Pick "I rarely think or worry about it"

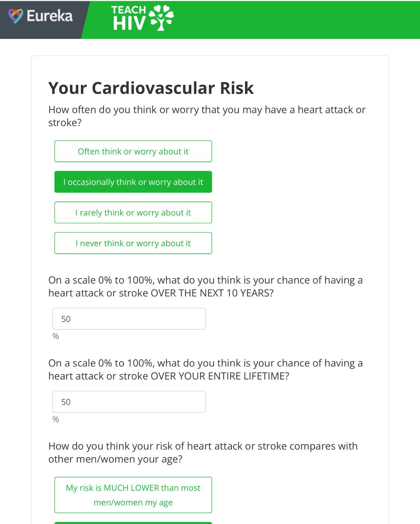tap(133, 212)
